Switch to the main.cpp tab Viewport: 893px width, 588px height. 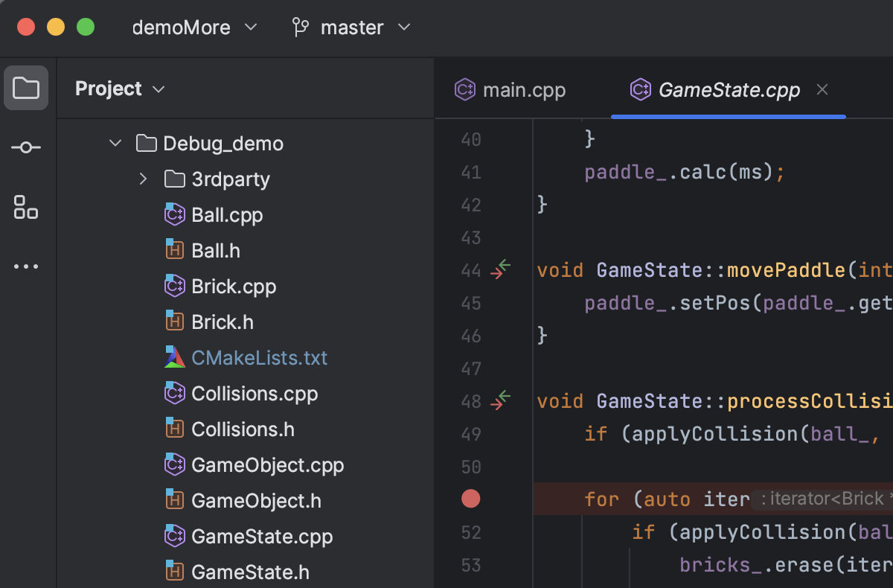click(x=510, y=90)
